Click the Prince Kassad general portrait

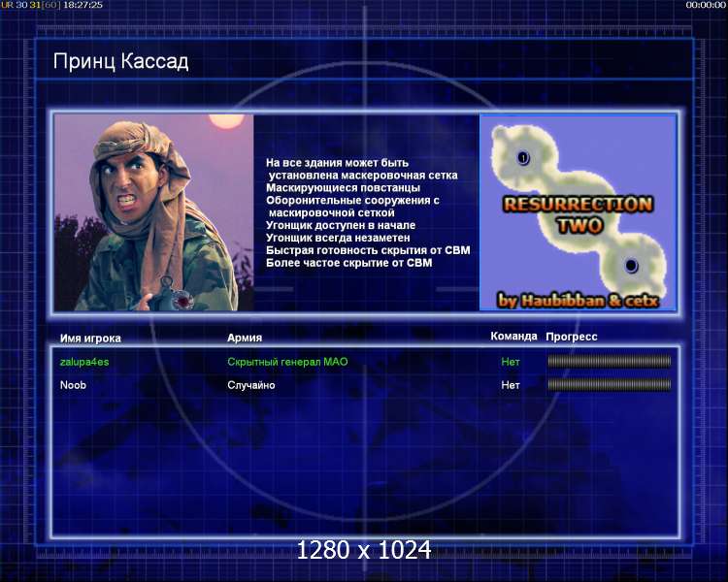pos(154,212)
